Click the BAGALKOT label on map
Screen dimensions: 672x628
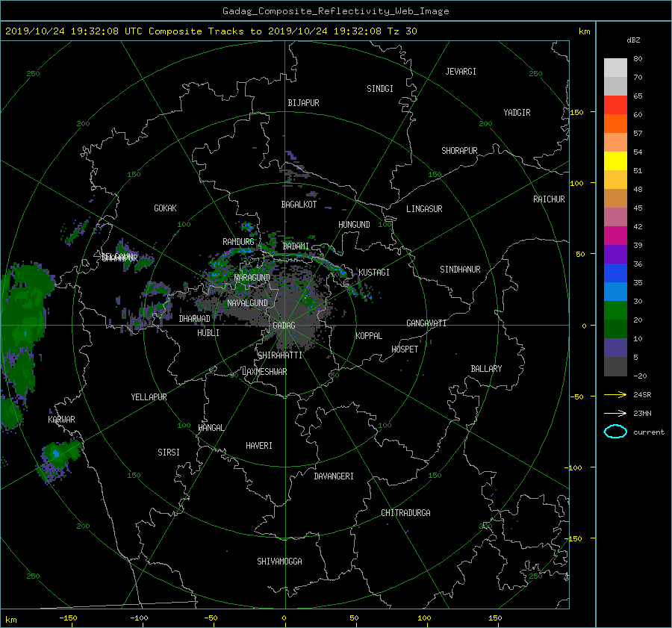pos(299,205)
